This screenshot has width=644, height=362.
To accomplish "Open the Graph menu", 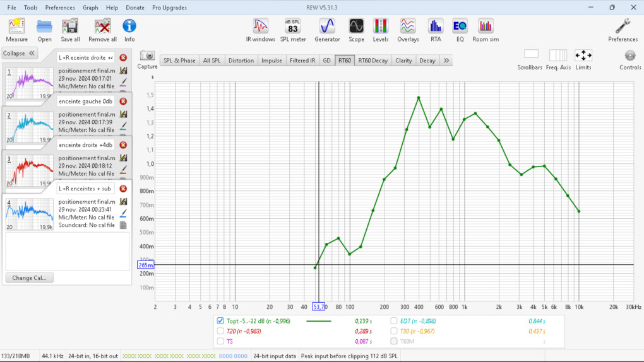I will [90, 8].
